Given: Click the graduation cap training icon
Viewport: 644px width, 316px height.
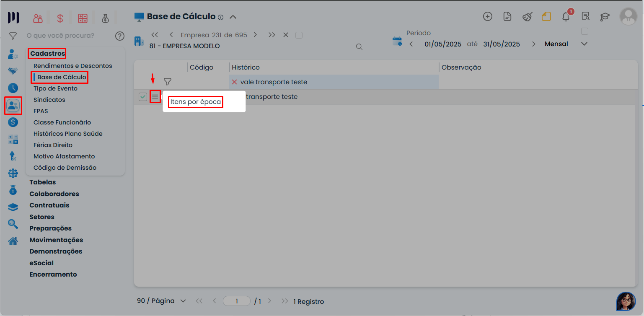Looking at the screenshot, I should coord(605,17).
